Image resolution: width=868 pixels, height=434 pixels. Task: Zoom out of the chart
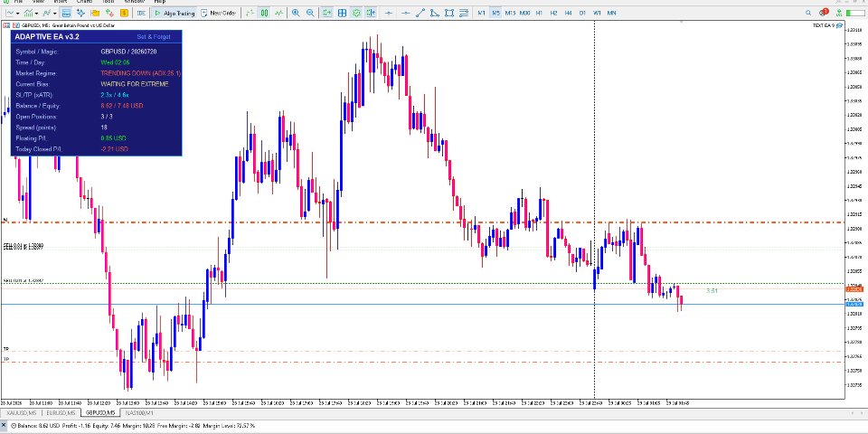tap(310, 13)
